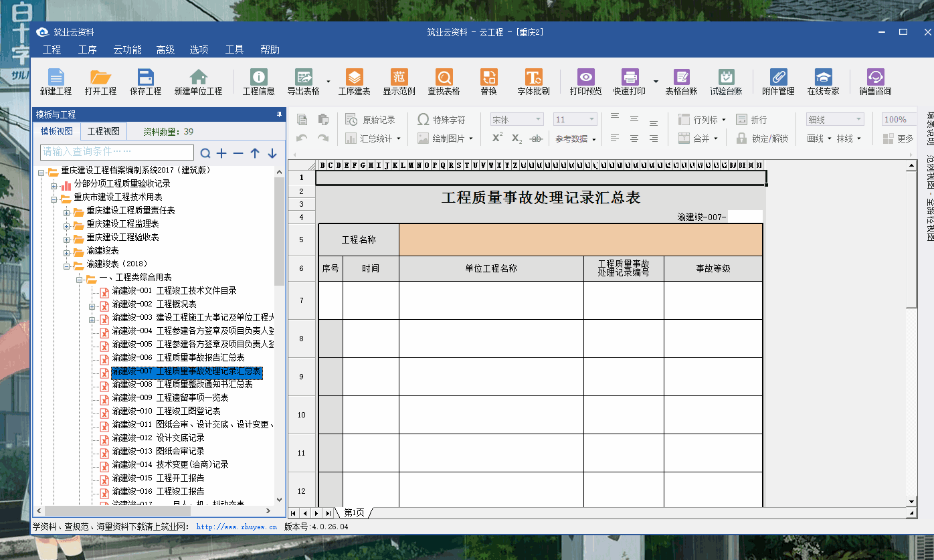This screenshot has height=560, width=934.
Task: Open 查找表格 search tool
Action: tap(444, 78)
